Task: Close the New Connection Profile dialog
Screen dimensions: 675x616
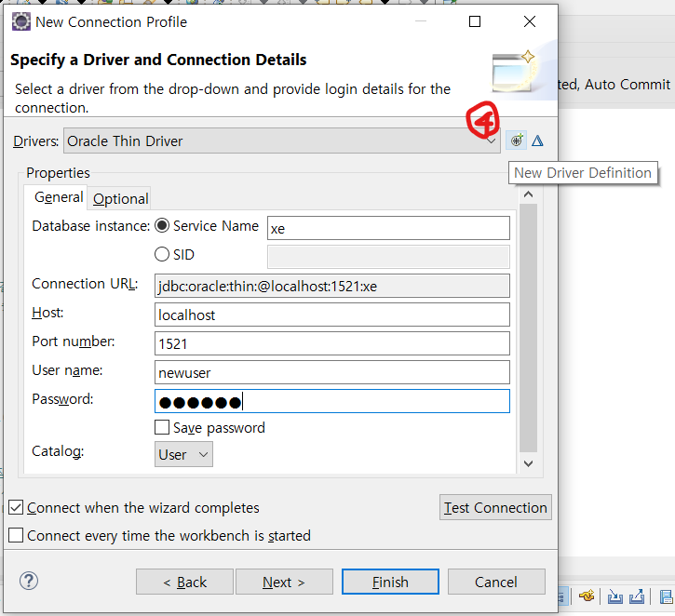Action: [530, 21]
